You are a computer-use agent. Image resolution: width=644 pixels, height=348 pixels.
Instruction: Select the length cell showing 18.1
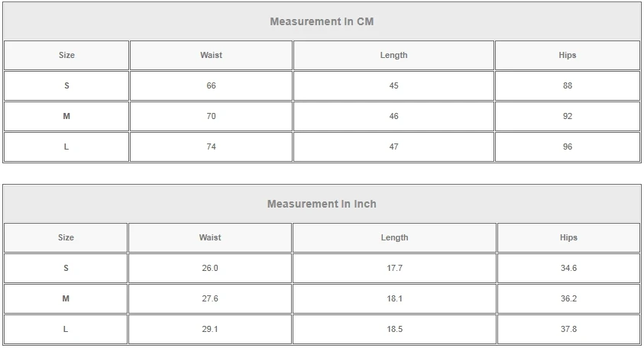tap(394, 298)
